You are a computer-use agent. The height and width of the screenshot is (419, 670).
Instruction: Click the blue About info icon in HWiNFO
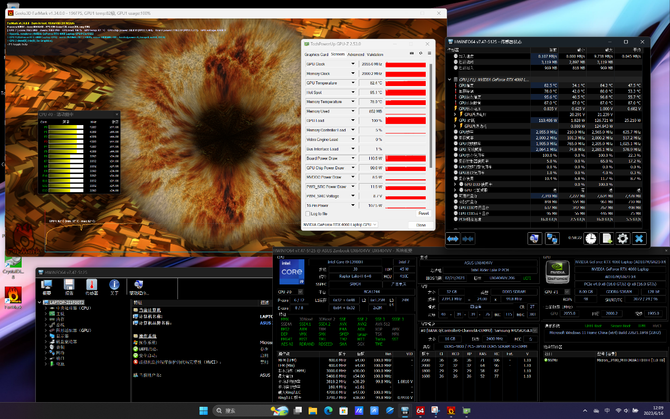pyautogui.click(x=114, y=285)
